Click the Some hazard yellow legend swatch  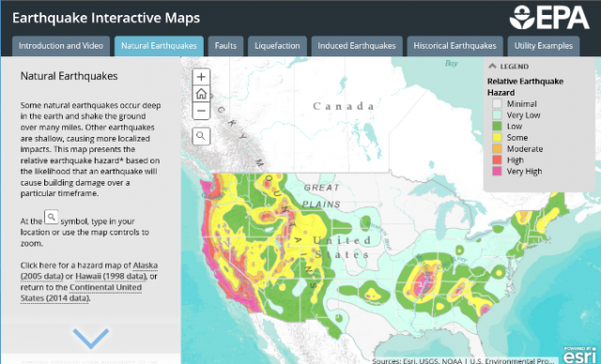click(x=497, y=137)
